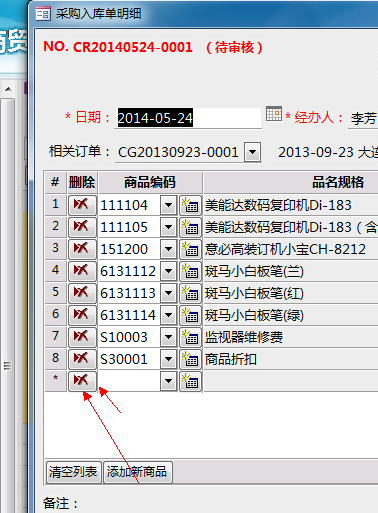Click the 经办人 field showing 李芳

click(x=363, y=118)
